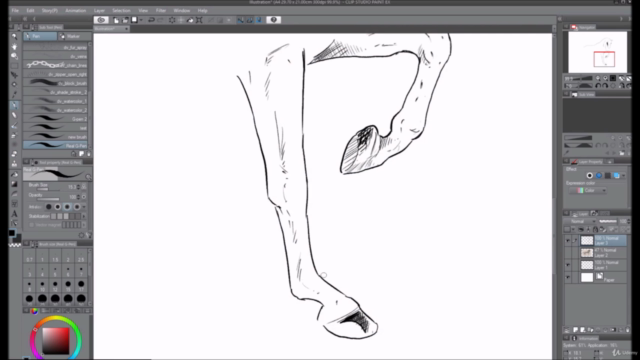Click the Clip Studio launcher icon
This screenshot has height=360, width=640.
click(101, 20)
